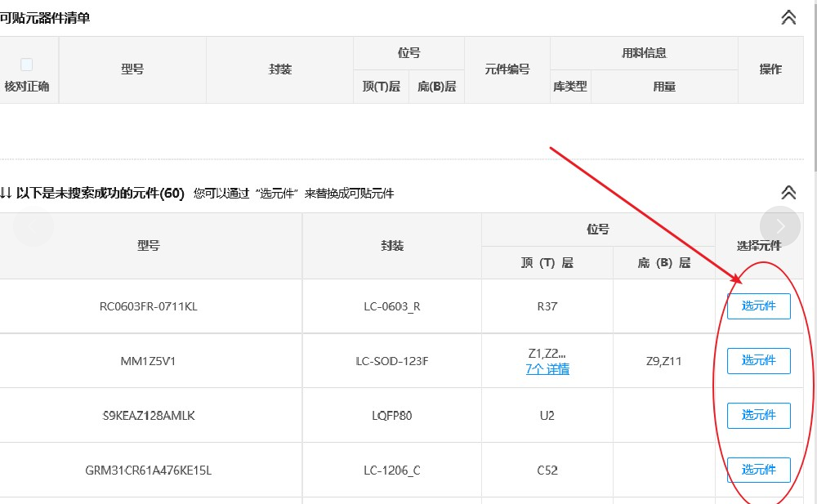This screenshot has height=504, width=817.
Task: Click the right arrow circle to scroll table
Action: coord(780,226)
